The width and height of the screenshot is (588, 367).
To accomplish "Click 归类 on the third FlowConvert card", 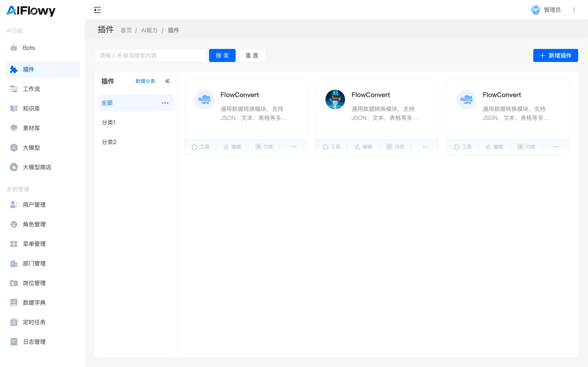I will coord(526,147).
